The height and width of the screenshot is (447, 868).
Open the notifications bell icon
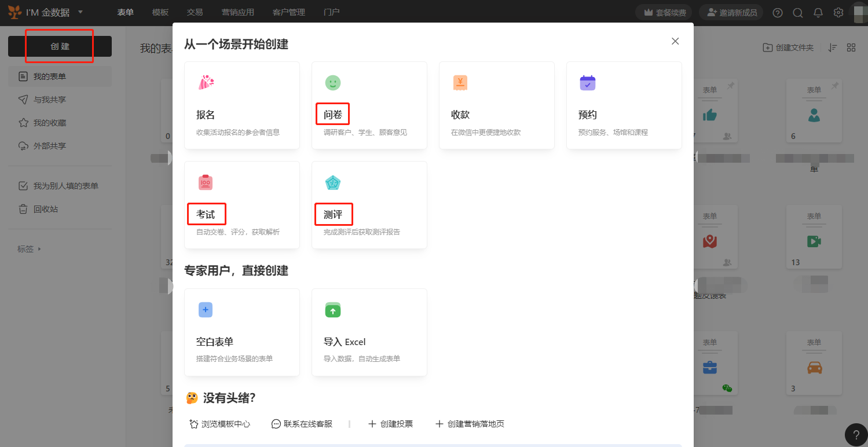tap(818, 13)
